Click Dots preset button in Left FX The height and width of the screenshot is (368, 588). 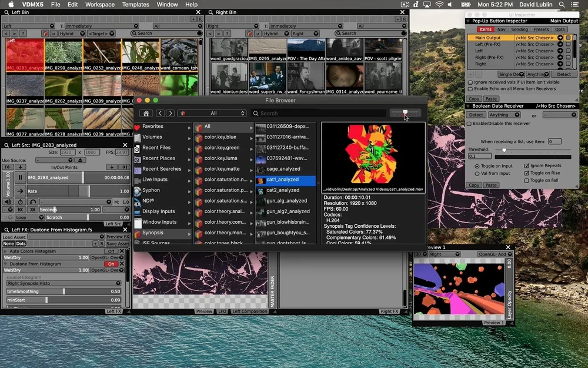coord(21,244)
